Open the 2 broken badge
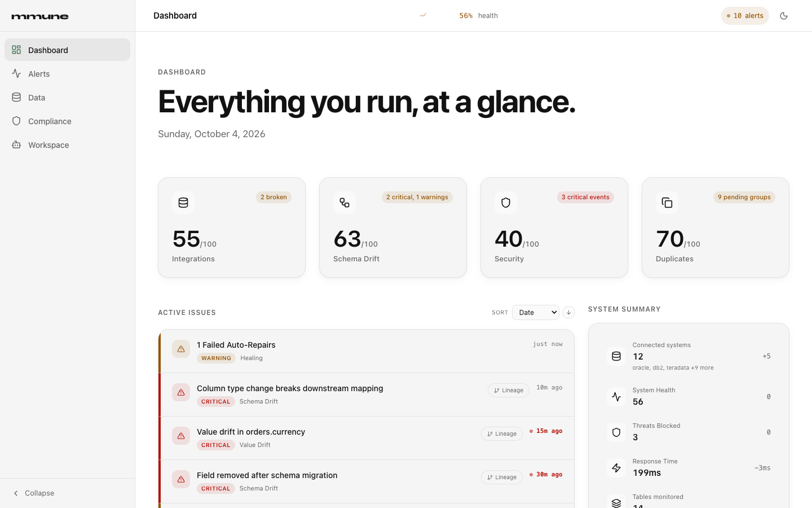The width and height of the screenshot is (812, 508). click(273, 197)
